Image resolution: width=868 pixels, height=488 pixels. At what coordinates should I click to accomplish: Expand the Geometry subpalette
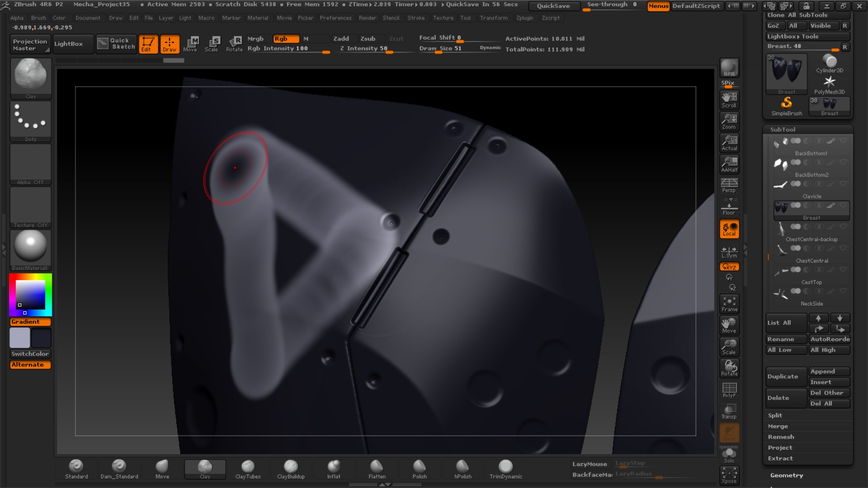[x=787, y=475]
